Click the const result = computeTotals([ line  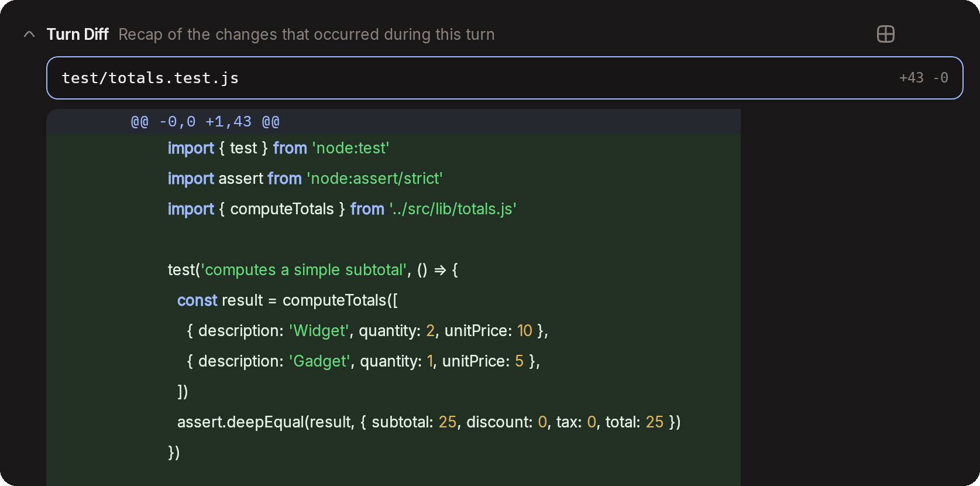[x=287, y=300]
